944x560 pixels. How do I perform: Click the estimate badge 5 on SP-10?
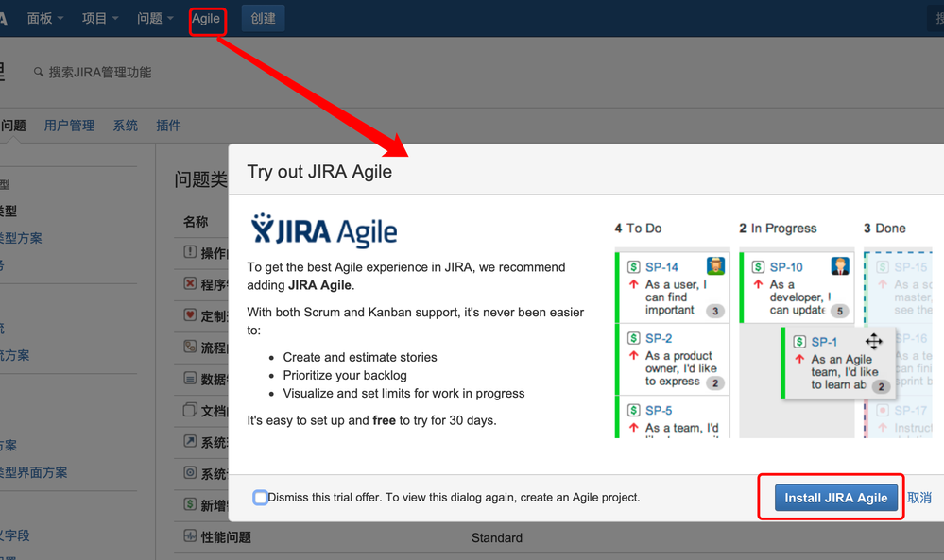click(840, 311)
